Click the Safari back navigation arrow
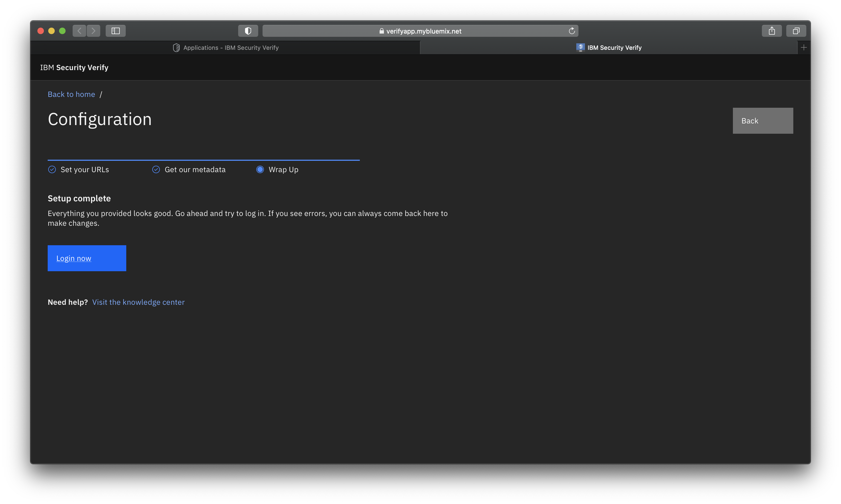Viewport: 841px width, 504px height. click(79, 31)
